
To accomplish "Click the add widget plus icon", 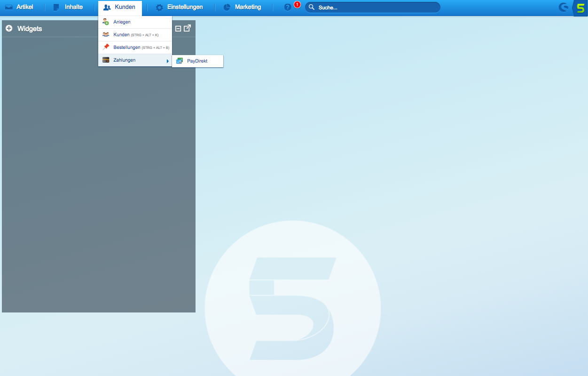I will 9,29.
